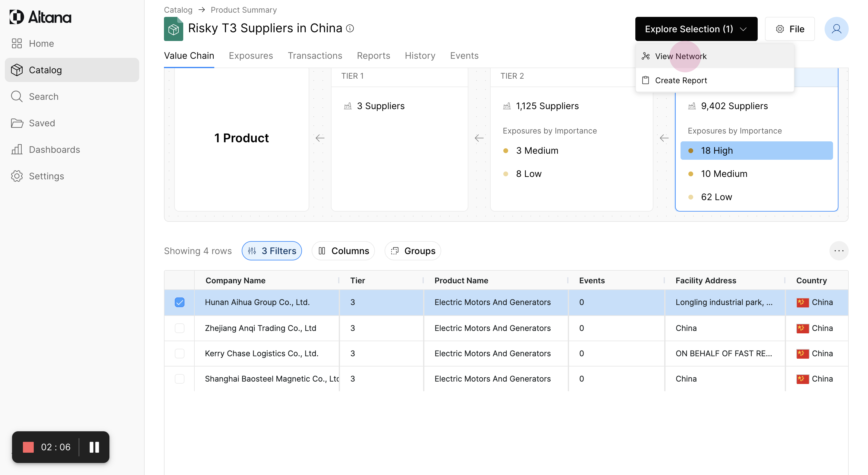868x475 pixels.
Task: Open the Saved folder in sidebar
Action: (x=42, y=123)
